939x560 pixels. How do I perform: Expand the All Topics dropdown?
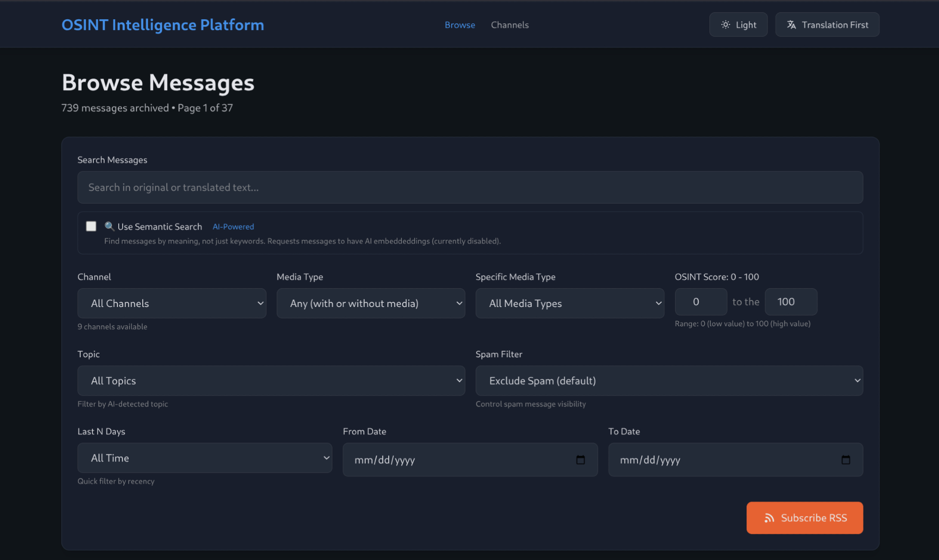click(x=271, y=381)
